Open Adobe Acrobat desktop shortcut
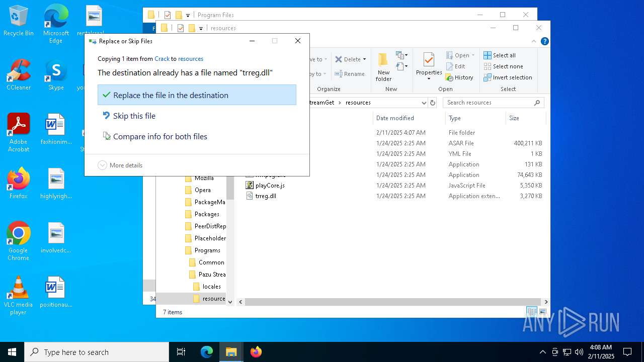Viewport: 644px width, 362px height. click(19, 133)
